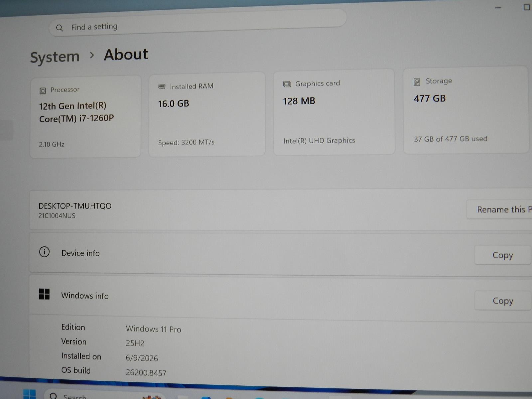Viewport: 532px width, 399px height.
Task: Open the Windows Start button in taskbar
Action: (29, 394)
